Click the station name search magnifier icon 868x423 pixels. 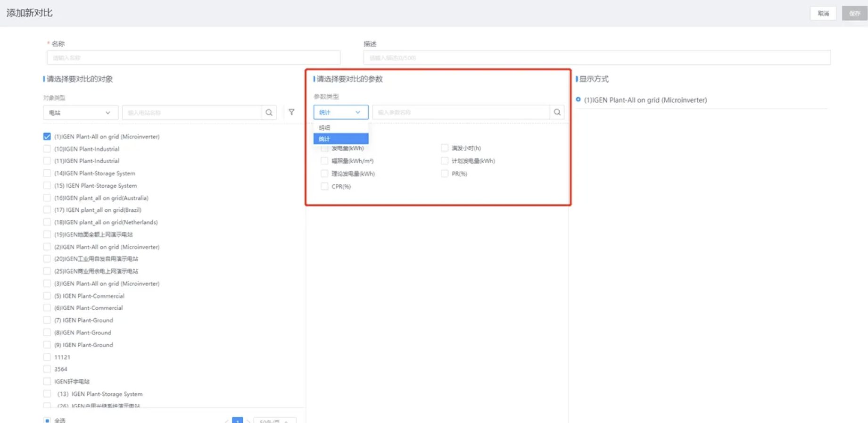[x=269, y=113]
